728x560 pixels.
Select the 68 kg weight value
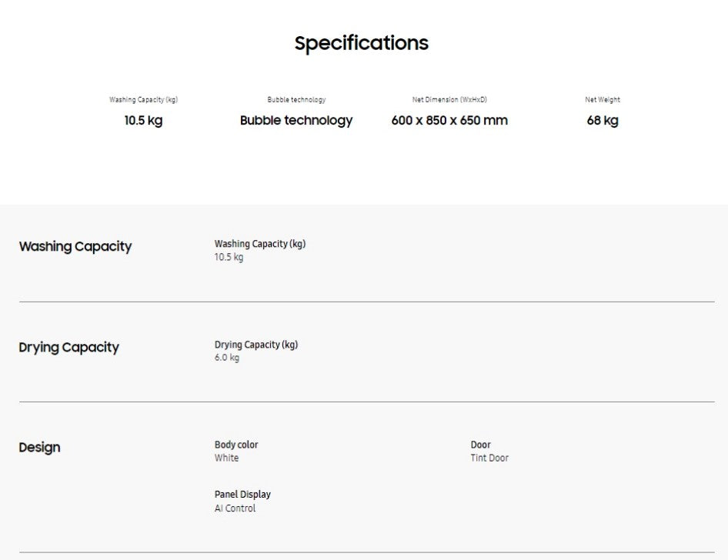pos(603,121)
